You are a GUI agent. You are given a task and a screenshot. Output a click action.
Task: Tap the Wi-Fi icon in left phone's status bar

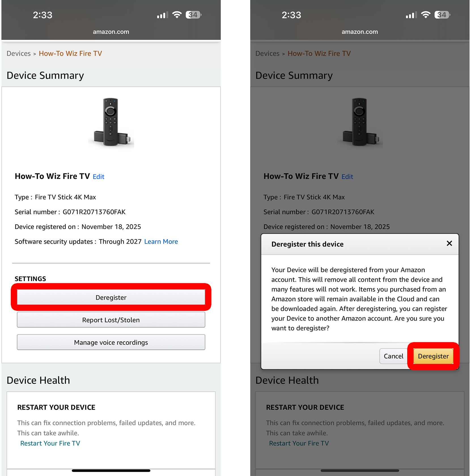click(x=177, y=15)
